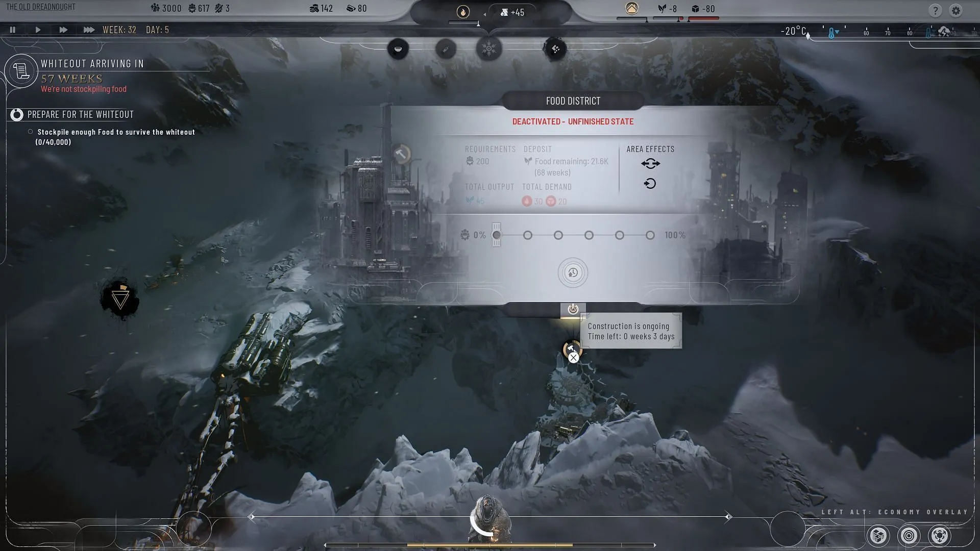Click the snowflake weather/storm icon
The height and width of the screenshot is (551, 980).
tap(490, 48)
